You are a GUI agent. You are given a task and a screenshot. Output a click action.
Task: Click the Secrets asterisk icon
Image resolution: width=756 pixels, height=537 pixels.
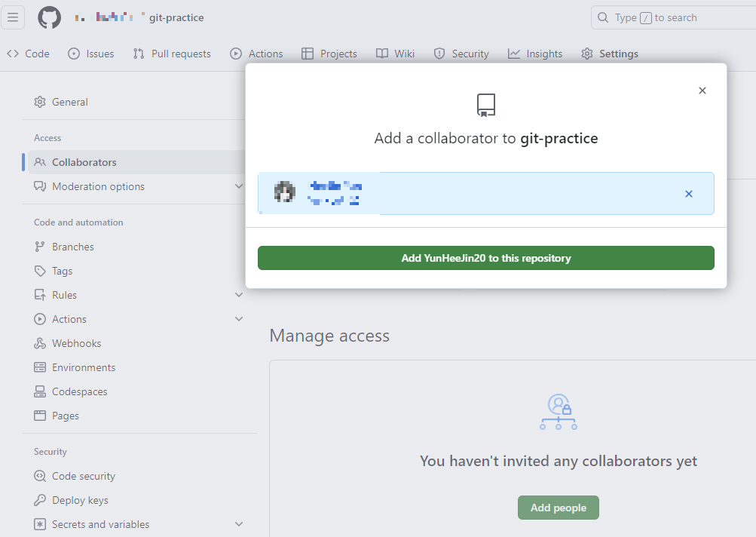coord(40,524)
